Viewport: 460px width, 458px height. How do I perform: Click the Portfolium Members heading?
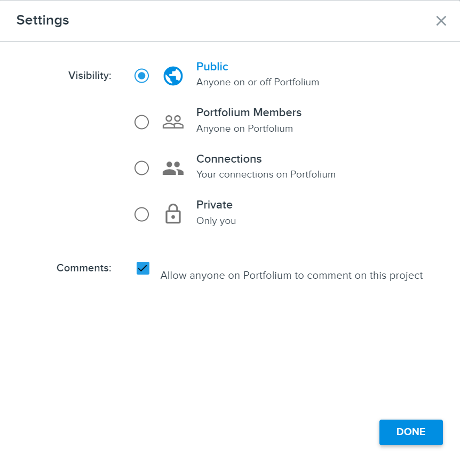(x=249, y=112)
